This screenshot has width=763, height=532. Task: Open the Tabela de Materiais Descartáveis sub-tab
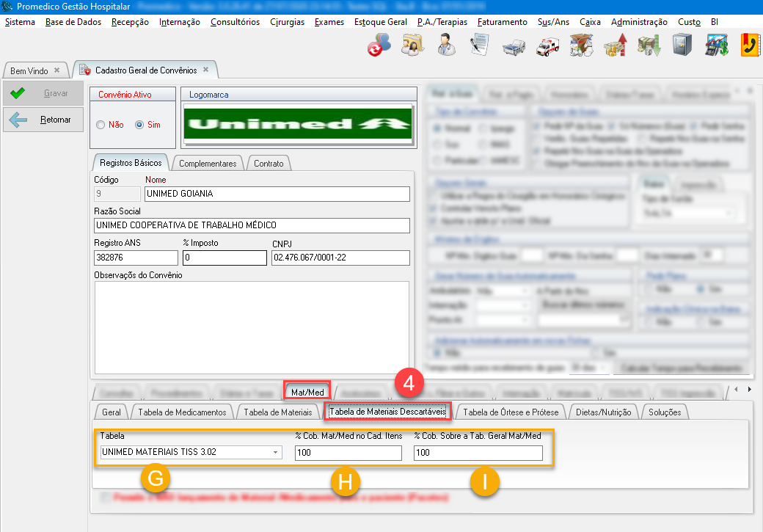387,411
